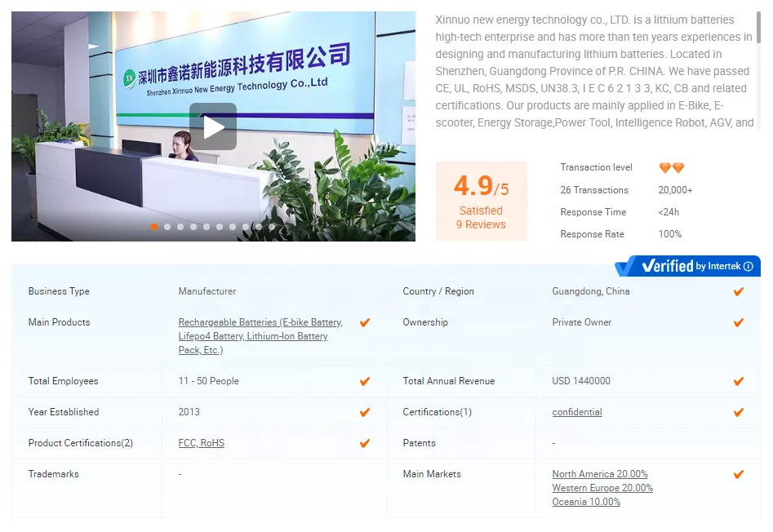Viewport: 773px width, 532px height.
Task: Click the Certifications(1) row verified checkmark
Action: 739,412
